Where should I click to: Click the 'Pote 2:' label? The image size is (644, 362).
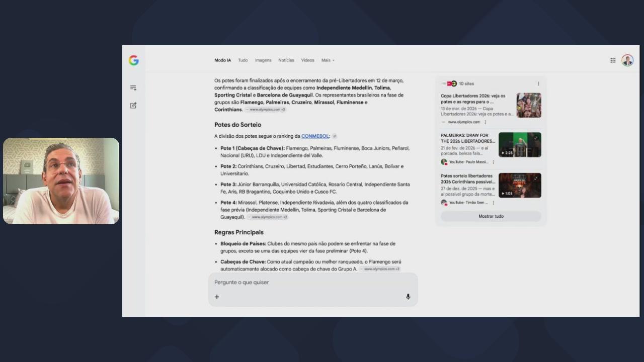(x=228, y=166)
